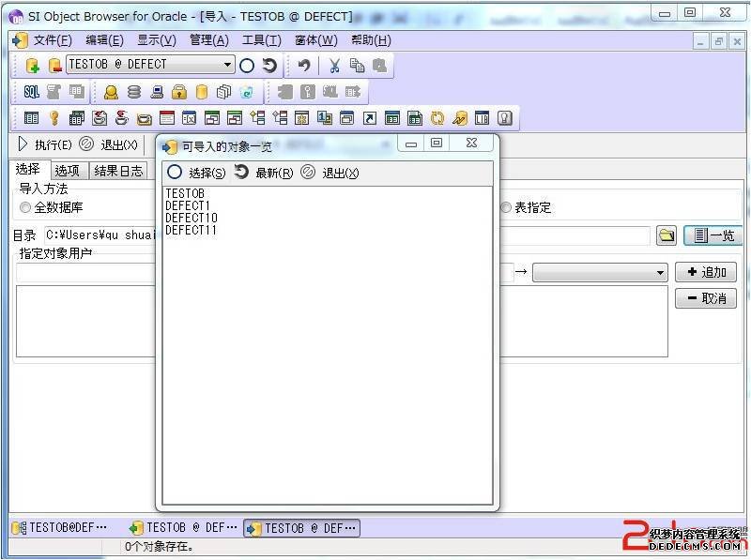Open the TESTOB @ DEFECT connection dropdown
The width and height of the screenshot is (751, 560).
click(x=228, y=65)
